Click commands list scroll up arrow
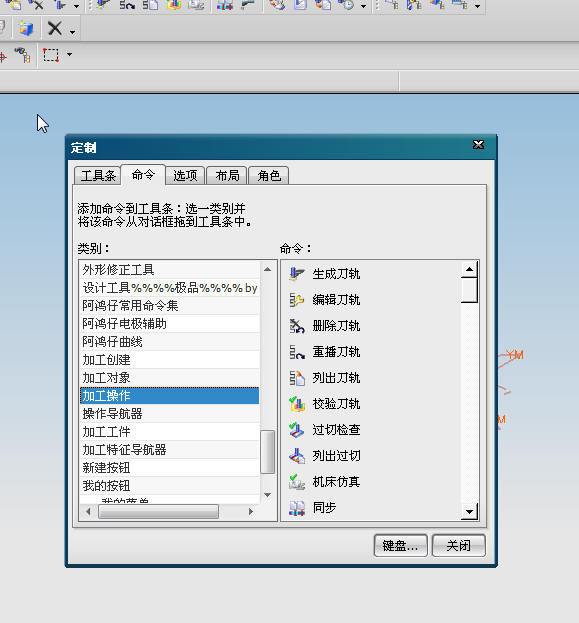579x623 pixels. click(x=469, y=269)
